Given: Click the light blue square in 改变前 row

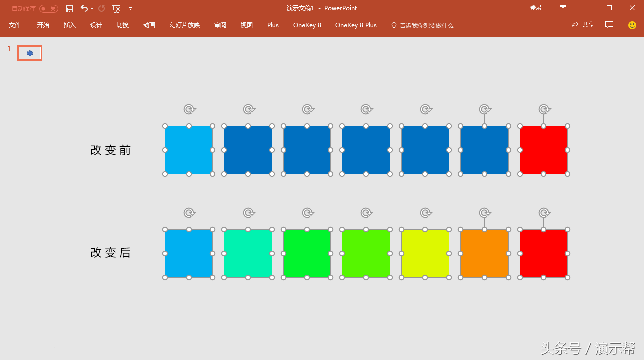Looking at the screenshot, I should pos(189,150).
